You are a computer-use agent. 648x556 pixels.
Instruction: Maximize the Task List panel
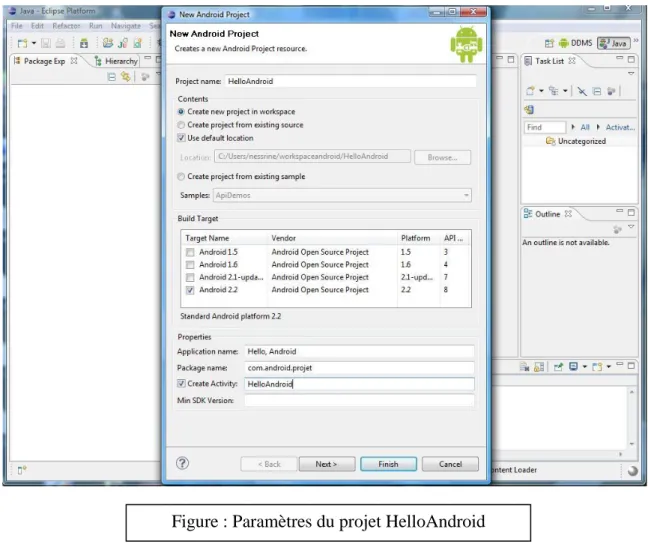coord(631,60)
